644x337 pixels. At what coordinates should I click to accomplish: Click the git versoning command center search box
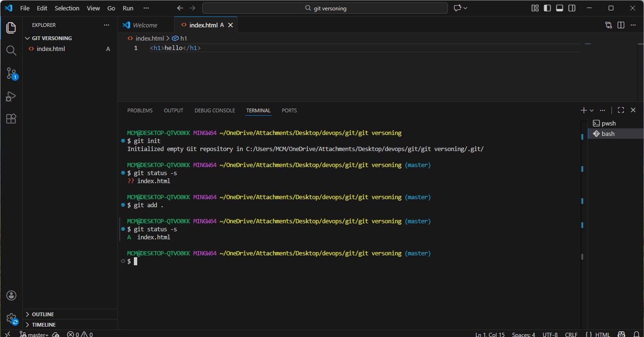(325, 8)
